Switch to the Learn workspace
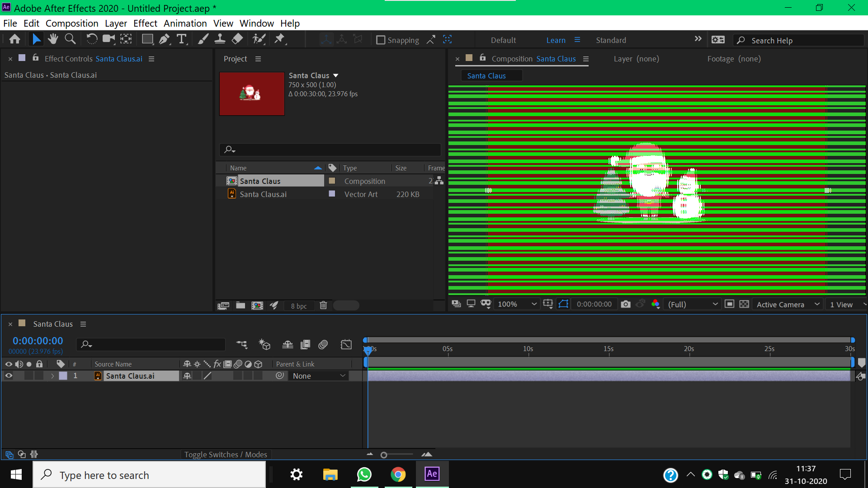The width and height of the screenshot is (868, 488). click(556, 40)
